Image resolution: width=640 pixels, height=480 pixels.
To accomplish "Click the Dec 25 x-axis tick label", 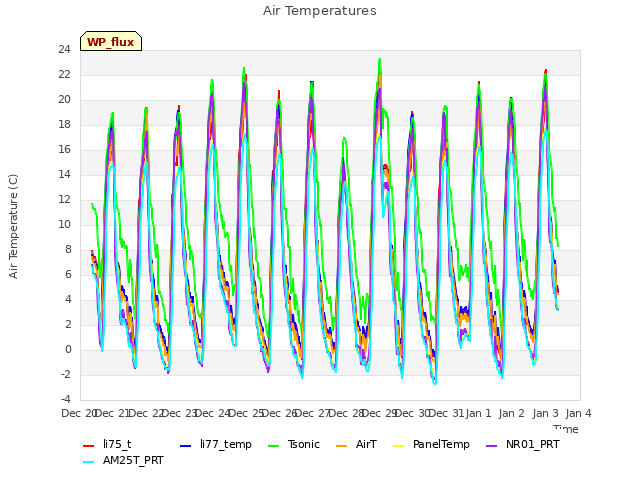I will click(x=247, y=413).
